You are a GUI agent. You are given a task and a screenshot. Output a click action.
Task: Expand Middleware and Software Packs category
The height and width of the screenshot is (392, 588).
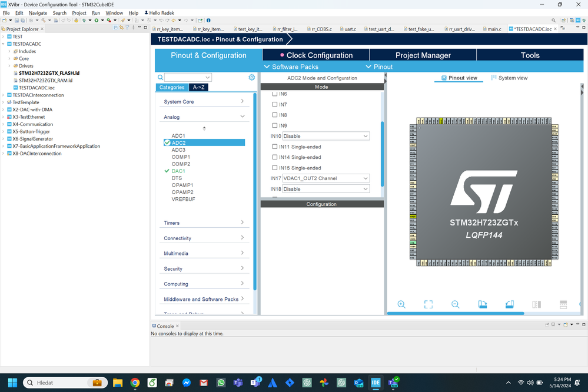tap(204, 300)
